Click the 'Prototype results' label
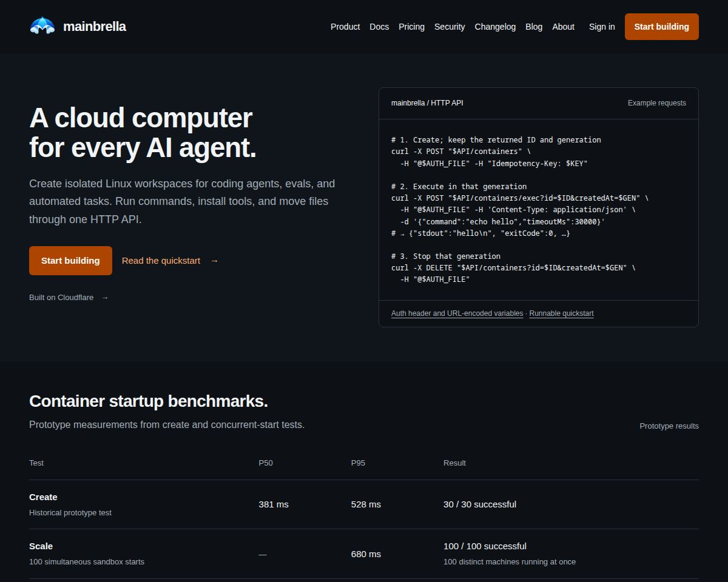This screenshot has height=582, width=728. click(x=669, y=426)
